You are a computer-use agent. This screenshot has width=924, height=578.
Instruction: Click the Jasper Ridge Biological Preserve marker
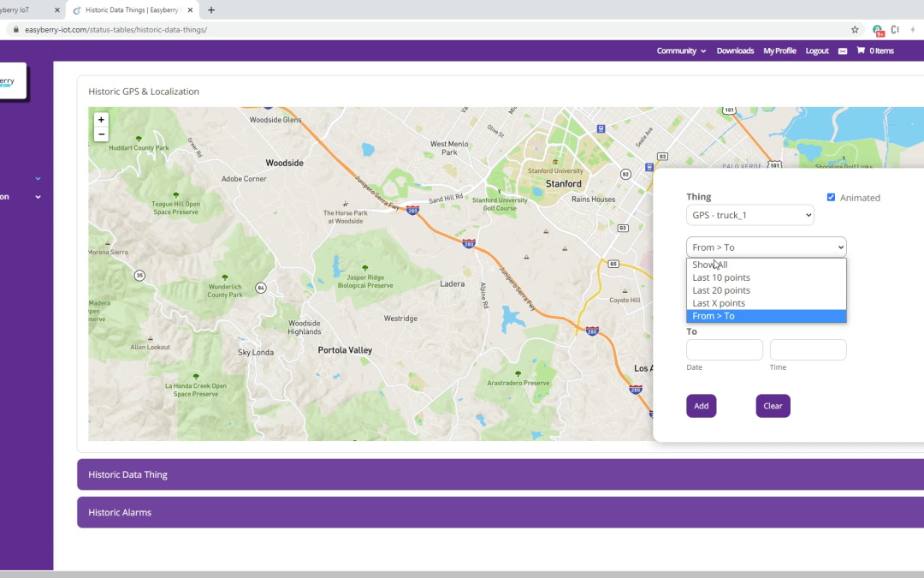364,268
